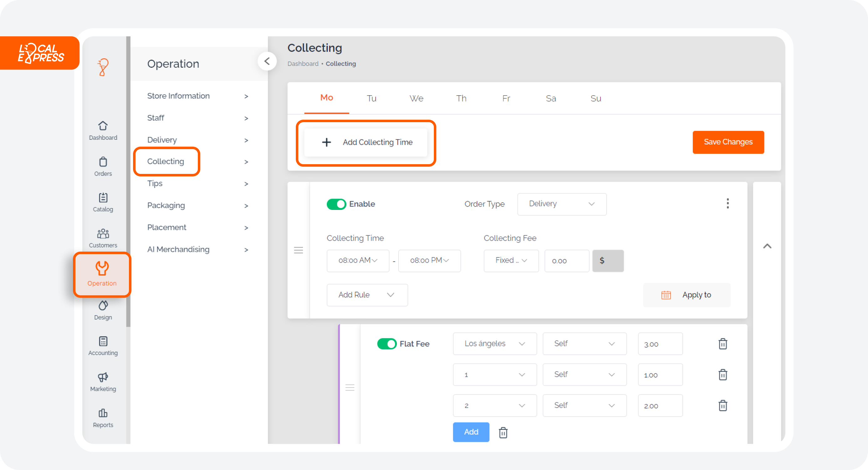868x470 pixels.
Task: Click the Save Changes button
Action: tap(728, 142)
